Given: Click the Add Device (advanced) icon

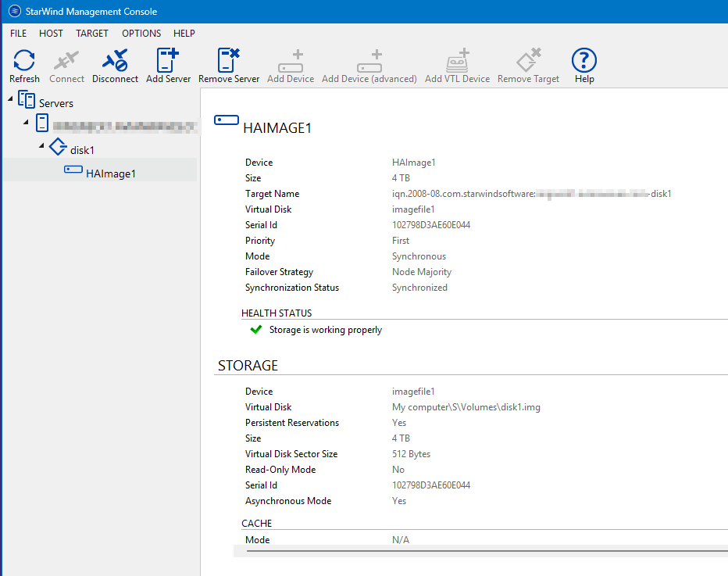Looking at the screenshot, I should pos(369,61).
